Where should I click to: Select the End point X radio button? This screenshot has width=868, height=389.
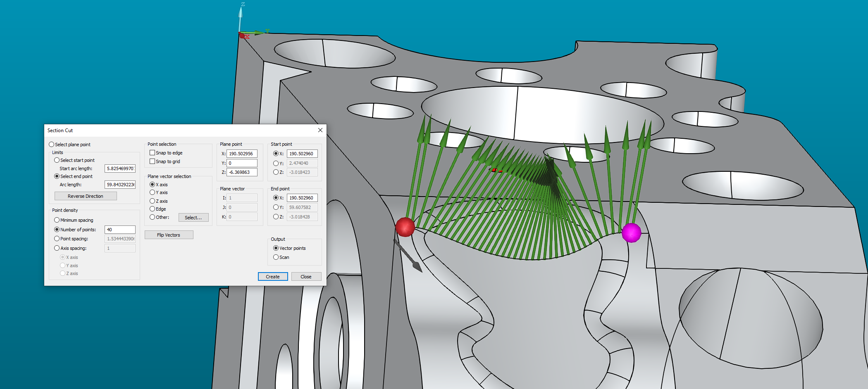click(276, 198)
